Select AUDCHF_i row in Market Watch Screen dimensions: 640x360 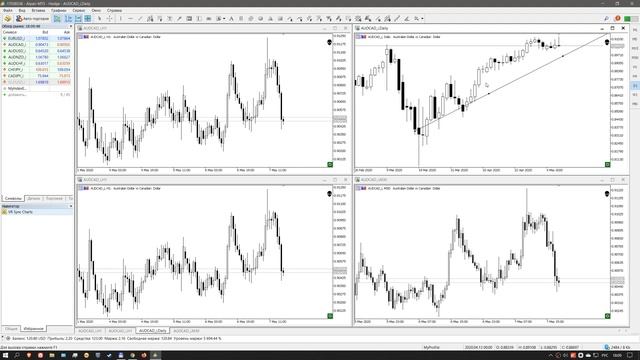37,63
